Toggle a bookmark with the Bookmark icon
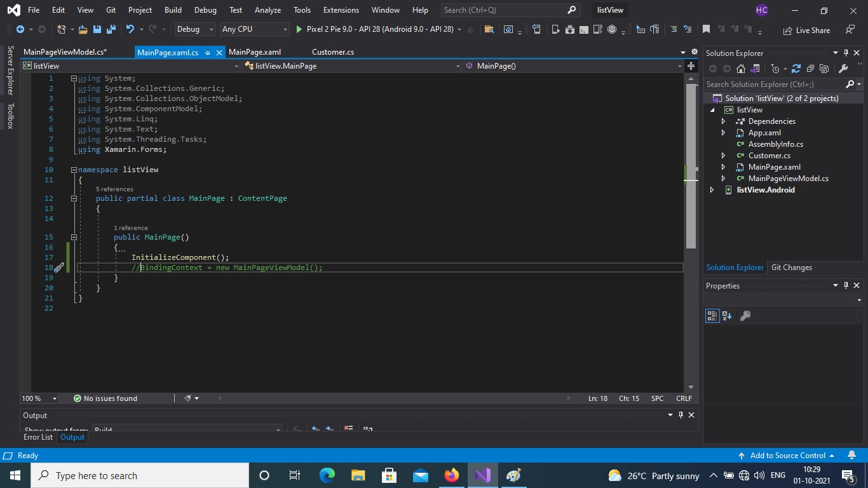Screen dimensions: 868x488 pyautogui.click(x=706, y=29)
